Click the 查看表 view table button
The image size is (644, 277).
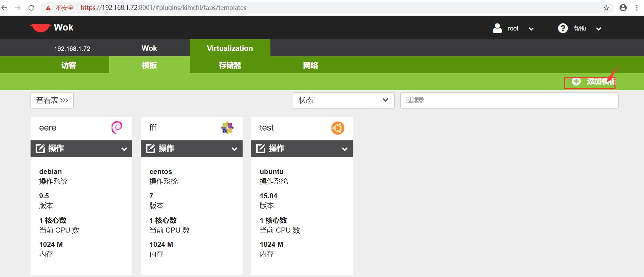(52, 100)
